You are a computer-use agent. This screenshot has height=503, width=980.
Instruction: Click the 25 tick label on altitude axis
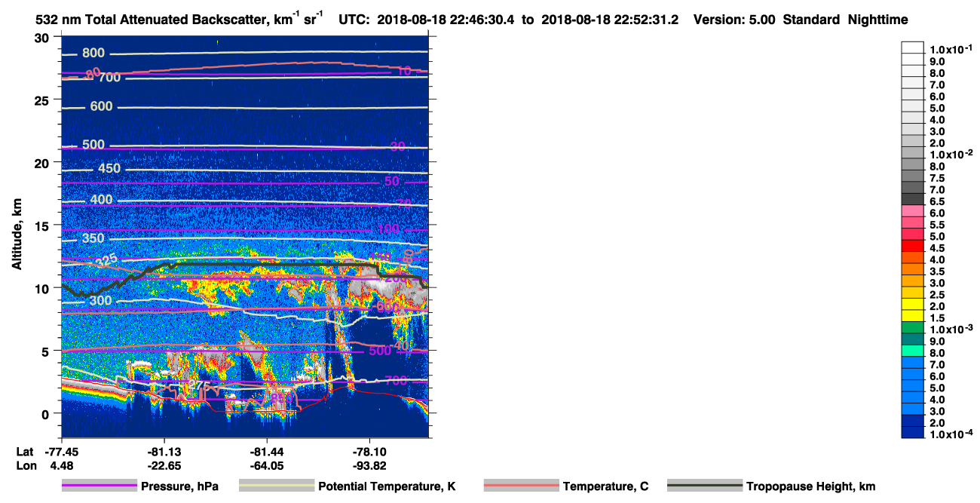pyautogui.click(x=44, y=100)
